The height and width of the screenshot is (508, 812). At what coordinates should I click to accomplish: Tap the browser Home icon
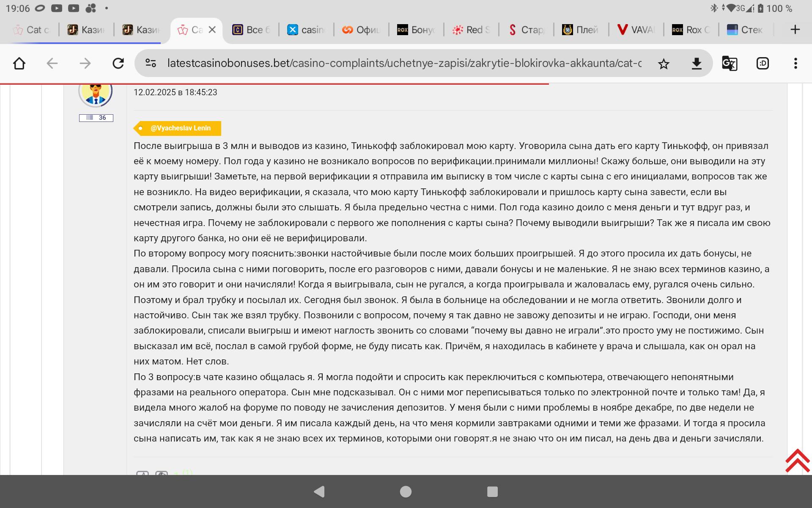coord(19,63)
